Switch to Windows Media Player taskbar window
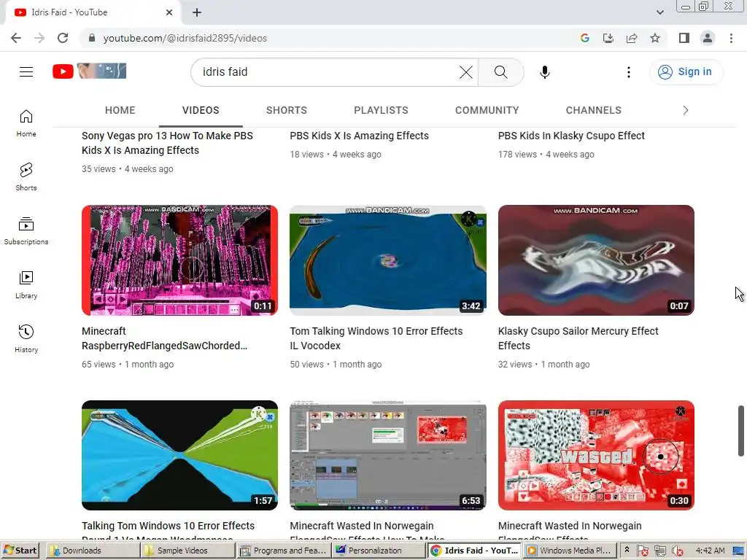The image size is (747, 560). [570, 551]
